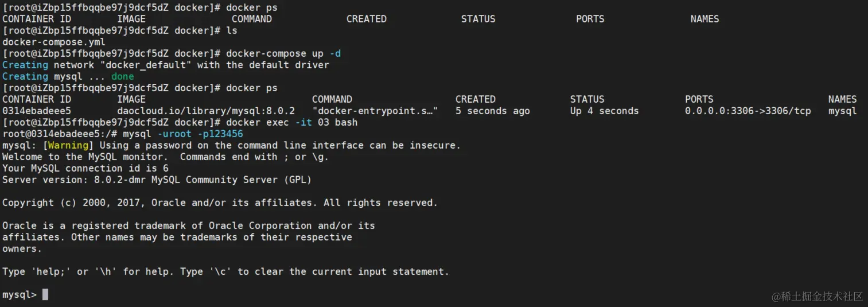
Task: Click the "mysql -uroot -p123456" command
Action: tap(183, 134)
